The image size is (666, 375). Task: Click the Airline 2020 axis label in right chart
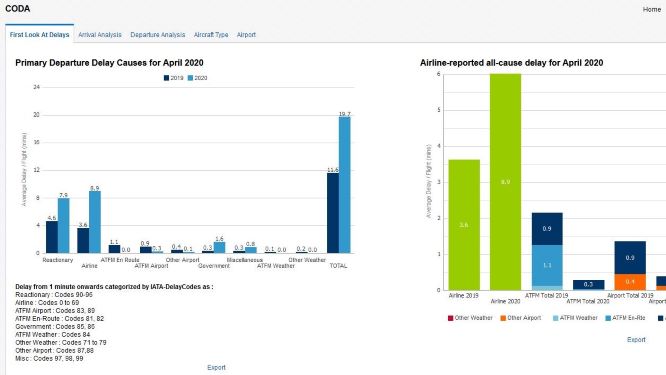click(x=505, y=301)
